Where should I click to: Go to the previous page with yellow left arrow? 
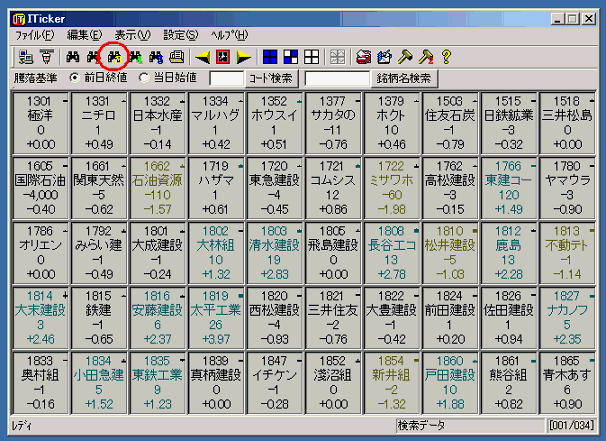click(x=203, y=57)
